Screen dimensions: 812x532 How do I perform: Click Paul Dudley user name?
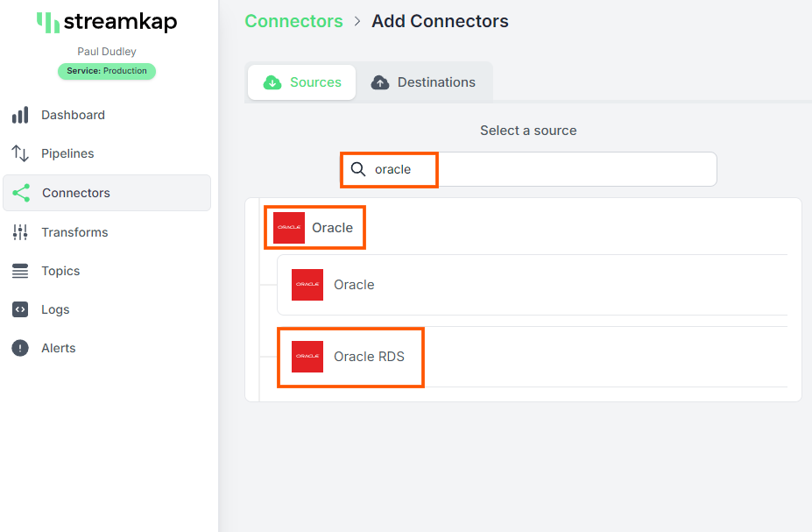[107, 52]
